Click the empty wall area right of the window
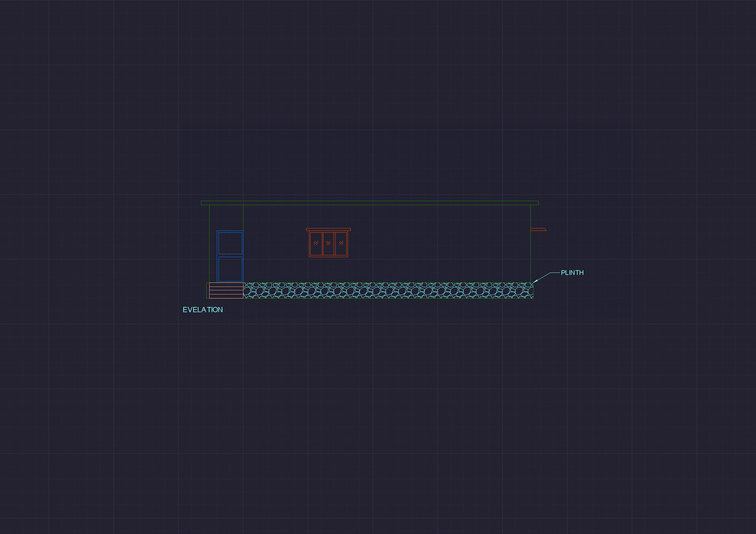Viewport: 756px width, 534px height. (437, 244)
